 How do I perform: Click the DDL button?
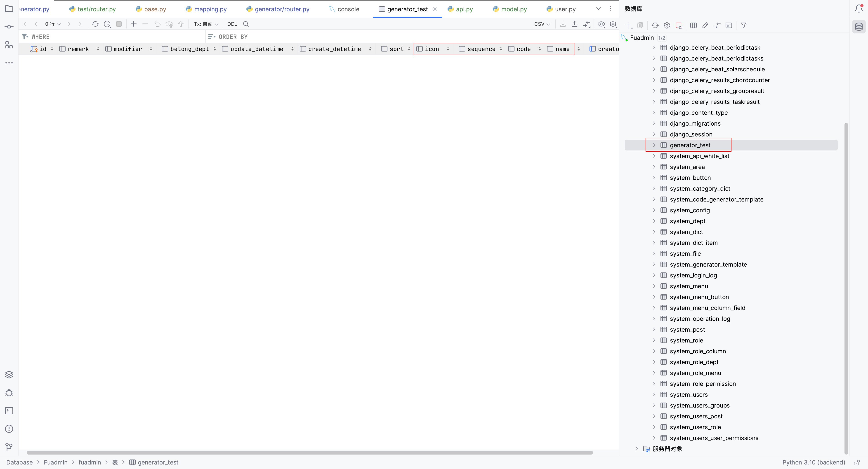[232, 24]
